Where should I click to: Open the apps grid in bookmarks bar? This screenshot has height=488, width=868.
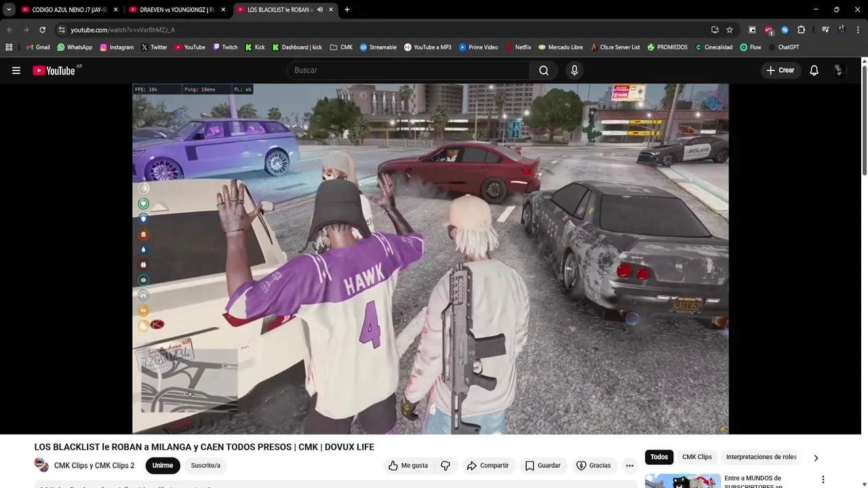tap(9, 47)
